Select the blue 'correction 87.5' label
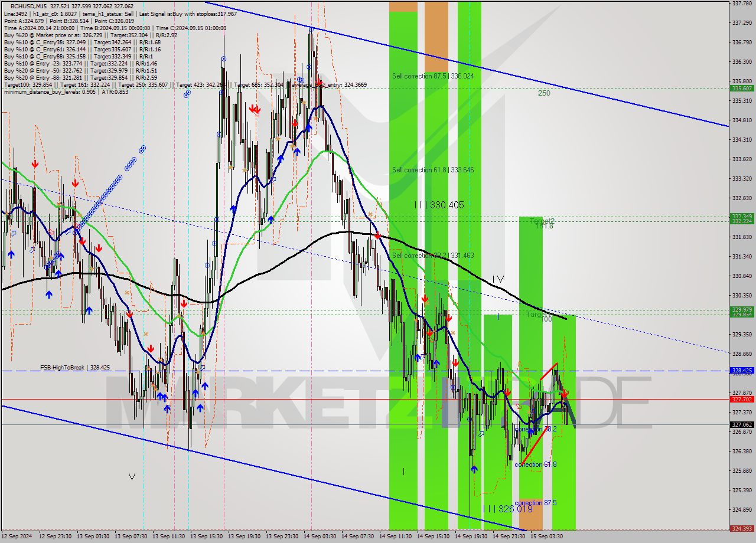 535,503
